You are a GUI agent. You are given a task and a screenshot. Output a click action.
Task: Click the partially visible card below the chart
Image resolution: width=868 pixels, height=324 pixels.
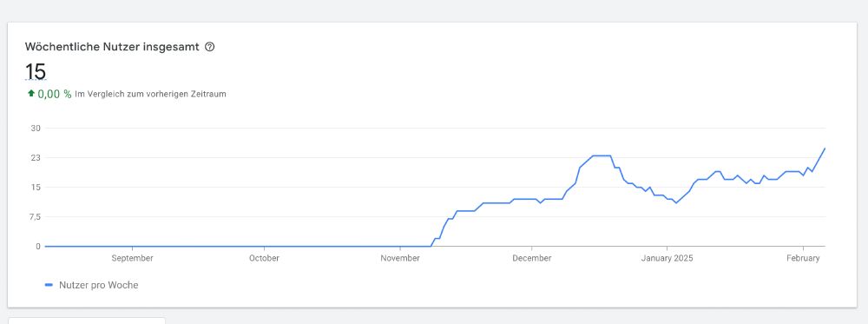pyautogui.click(x=87, y=321)
